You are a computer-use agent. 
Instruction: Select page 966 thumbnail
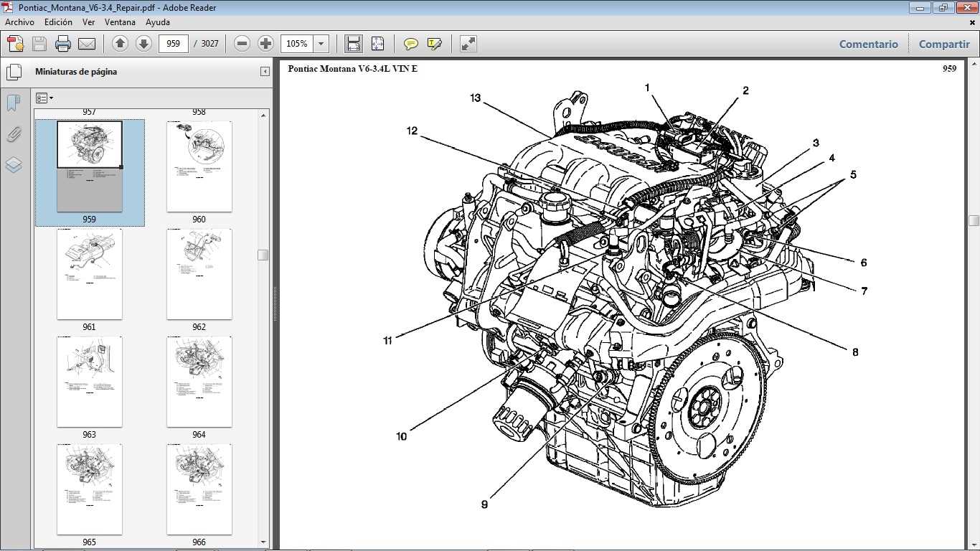pos(199,489)
